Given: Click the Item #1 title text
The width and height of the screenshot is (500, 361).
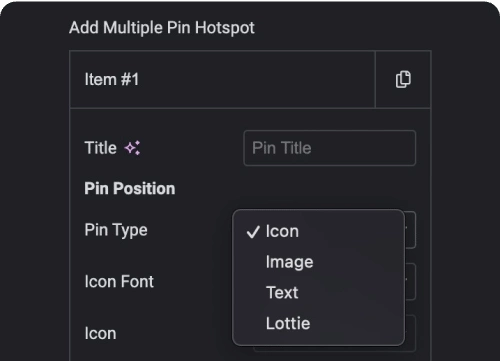Looking at the screenshot, I should point(112,79).
